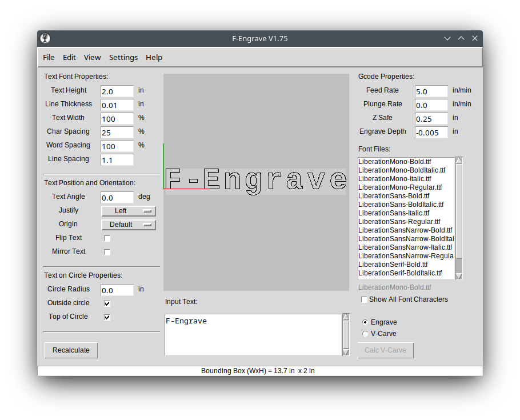This screenshot has width=520, height=420.
Task: Click the current font label below font list
Action: (395, 287)
